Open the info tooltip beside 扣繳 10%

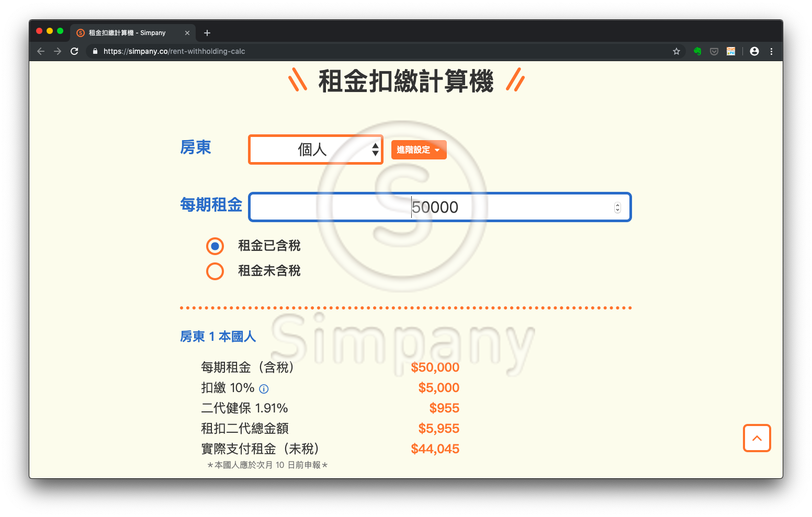click(264, 388)
